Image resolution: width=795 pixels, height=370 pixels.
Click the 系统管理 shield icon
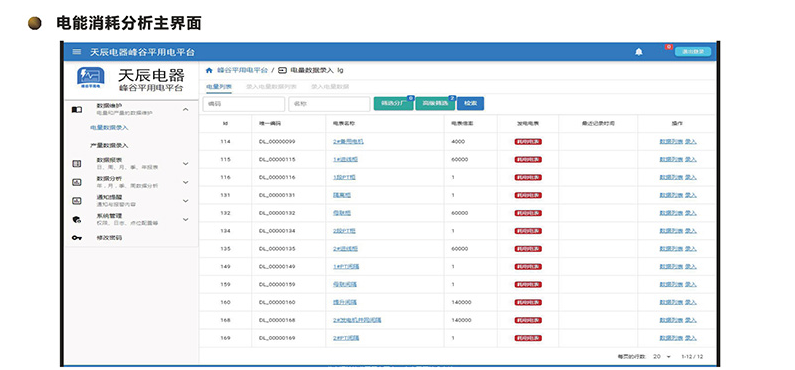tap(77, 219)
